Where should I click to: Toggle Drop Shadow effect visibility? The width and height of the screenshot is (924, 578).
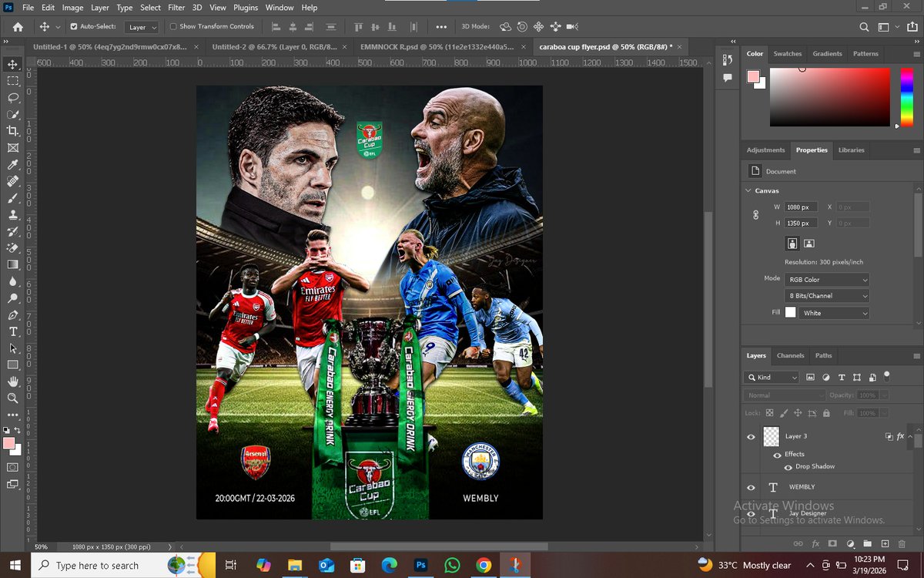(x=788, y=467)
